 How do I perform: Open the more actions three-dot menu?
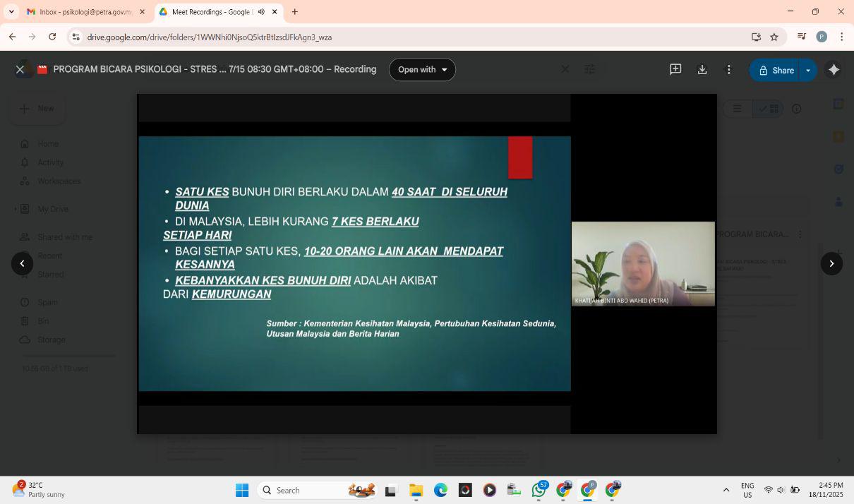point(729,69)
